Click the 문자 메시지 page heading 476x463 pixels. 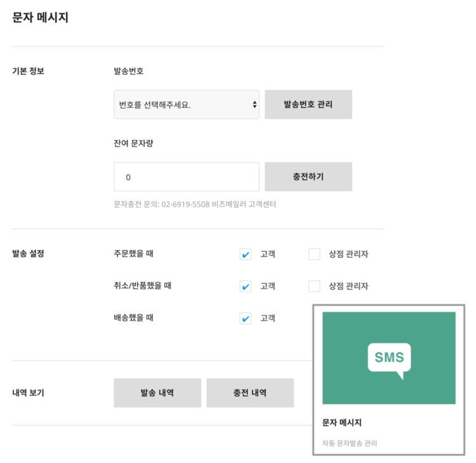[x=40, y=18]
